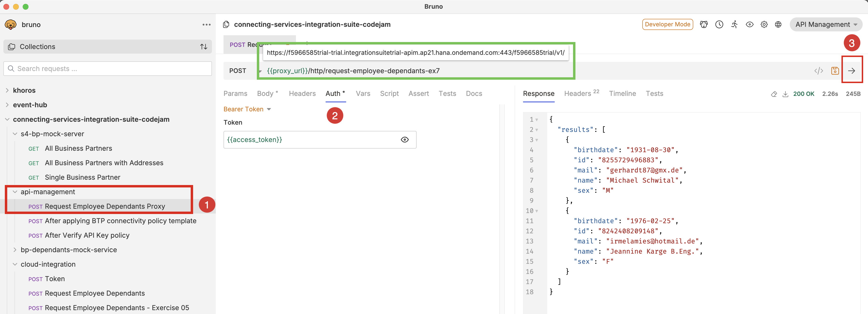Click the Bruno dog logo
868x314 pixels.
(x=11, y=25)
